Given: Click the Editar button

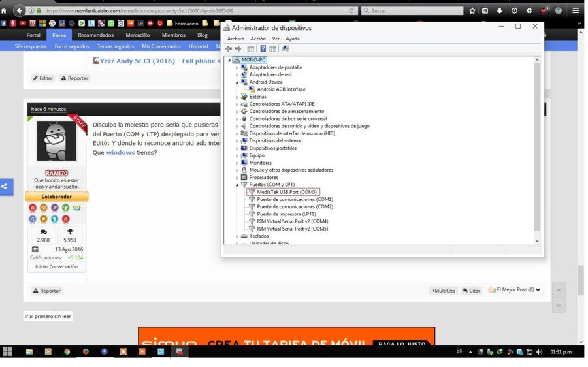Looking at the screenshot, I should pyautogui.click(x=43, y=78).
